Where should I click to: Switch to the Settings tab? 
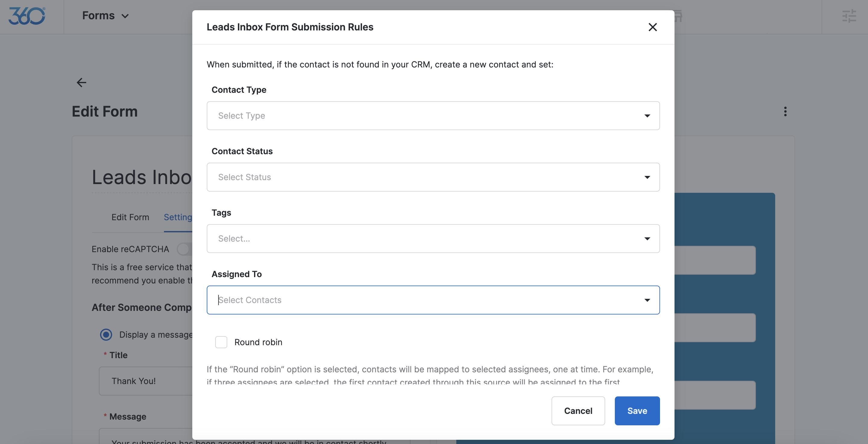(x=178, y=217)
